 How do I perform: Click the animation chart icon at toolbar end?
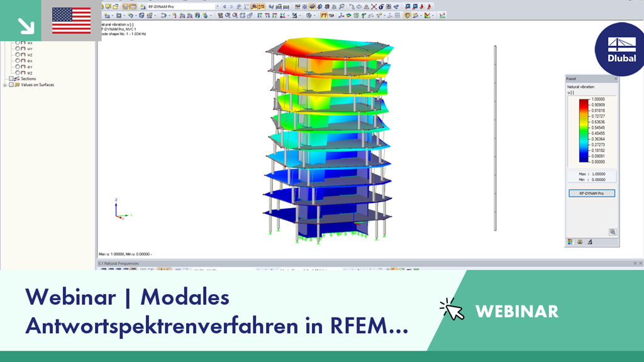tap(442, 16)
